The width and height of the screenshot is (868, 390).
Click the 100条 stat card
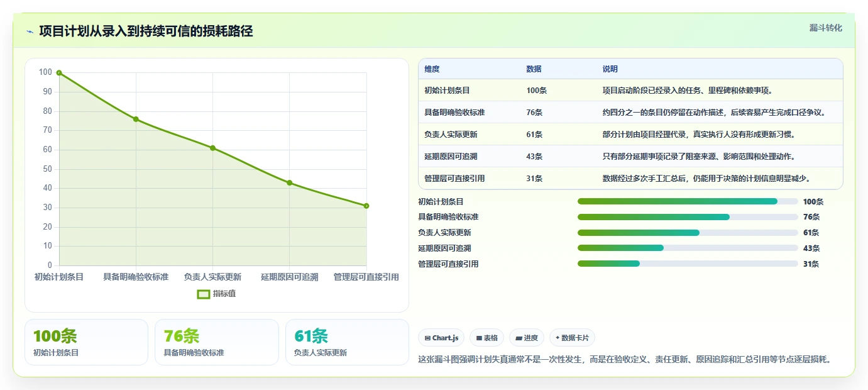[x=86, y=342]
